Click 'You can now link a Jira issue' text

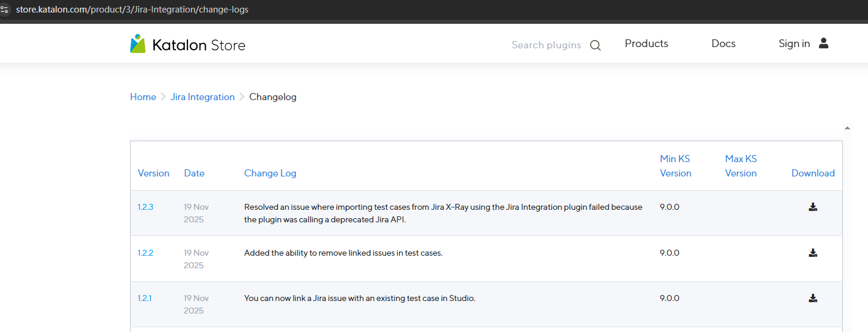(x=360, y=298)
